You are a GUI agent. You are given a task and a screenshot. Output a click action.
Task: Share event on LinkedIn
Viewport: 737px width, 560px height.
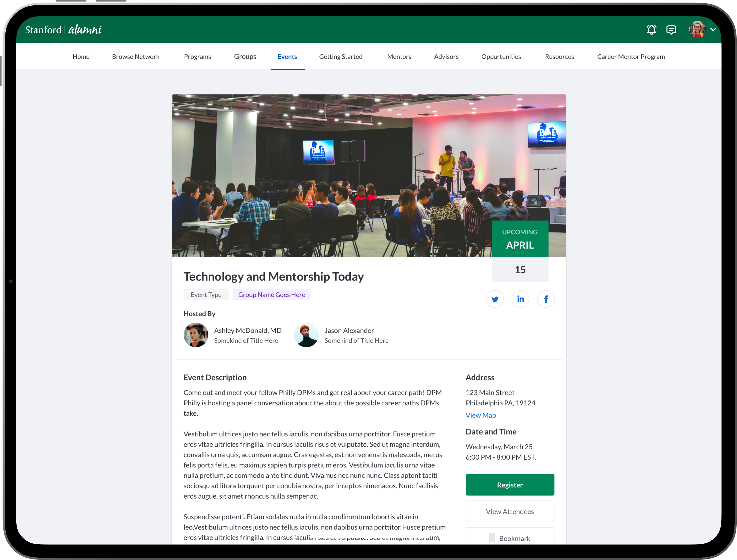click(x=520, y=299)
